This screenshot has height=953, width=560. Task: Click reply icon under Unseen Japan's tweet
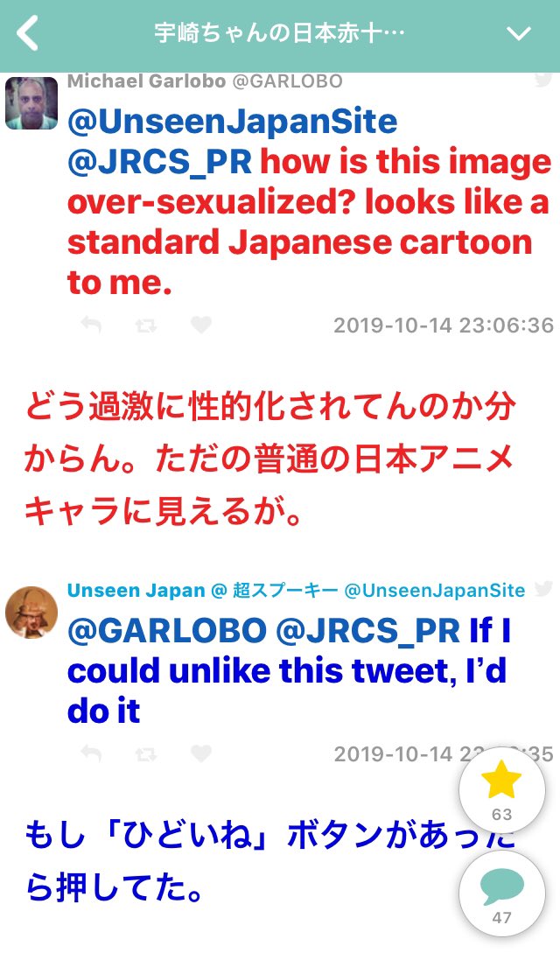pos(91,754)
